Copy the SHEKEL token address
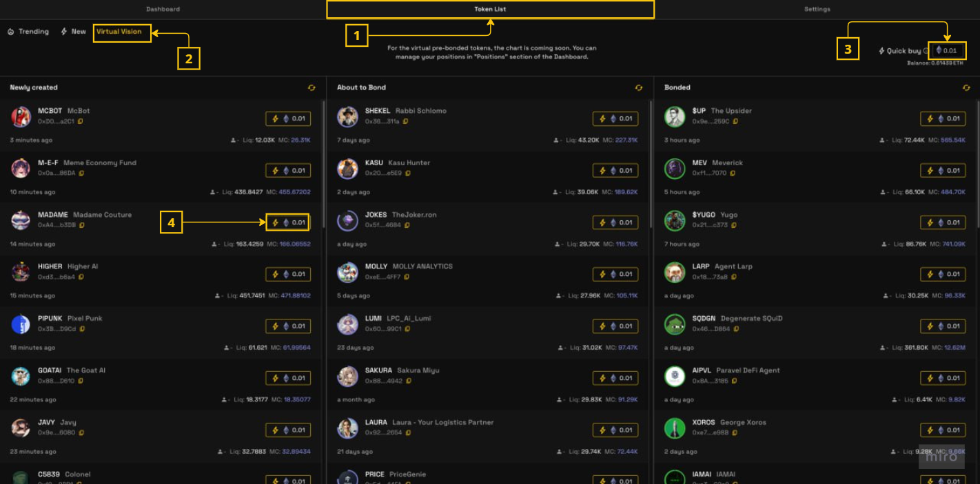980x484 pixels. point(405,121)
